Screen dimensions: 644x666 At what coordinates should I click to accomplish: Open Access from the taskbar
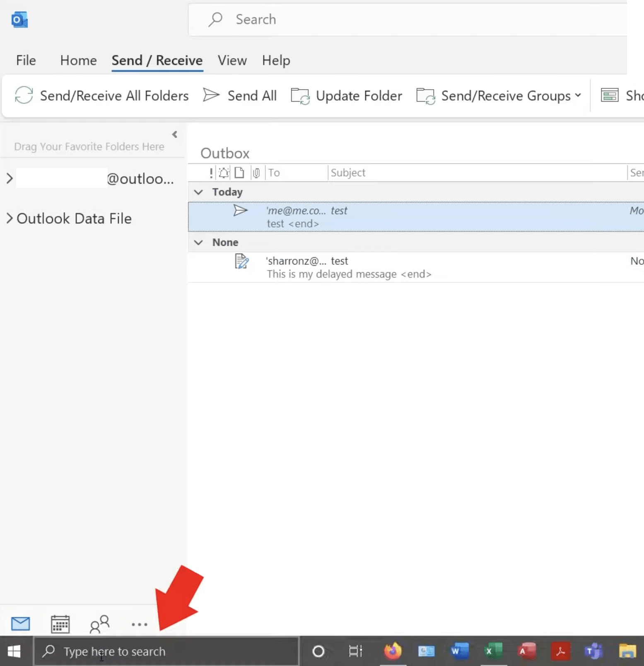point(527,651)
